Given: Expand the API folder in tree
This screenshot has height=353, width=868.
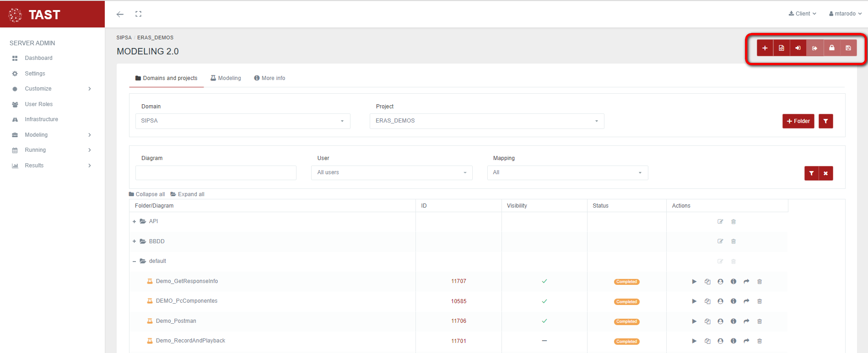Looking at the screenshot, I should coord(135,222).
